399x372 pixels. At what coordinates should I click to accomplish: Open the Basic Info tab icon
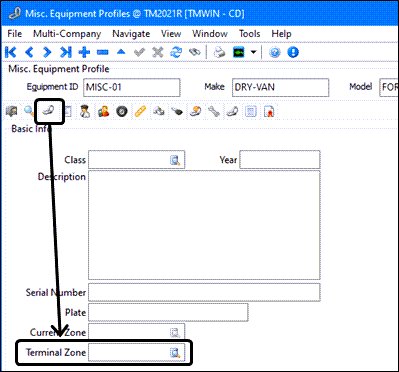(x=49, y=110)
